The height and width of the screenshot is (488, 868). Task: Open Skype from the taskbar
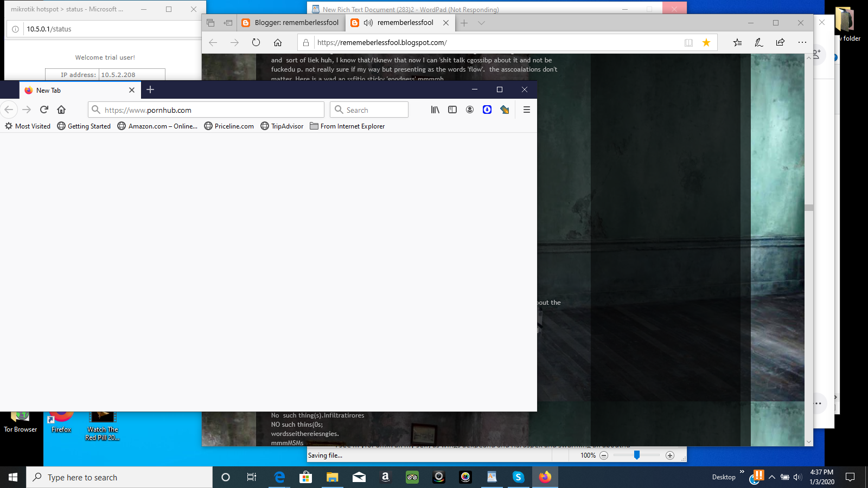tap(519, 477)
